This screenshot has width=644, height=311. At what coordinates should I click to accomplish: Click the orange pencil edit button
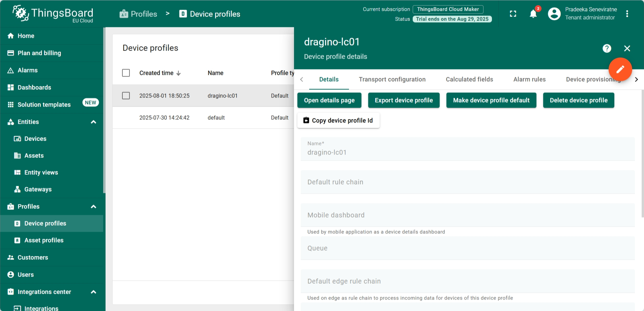click(x=620, y=69)
